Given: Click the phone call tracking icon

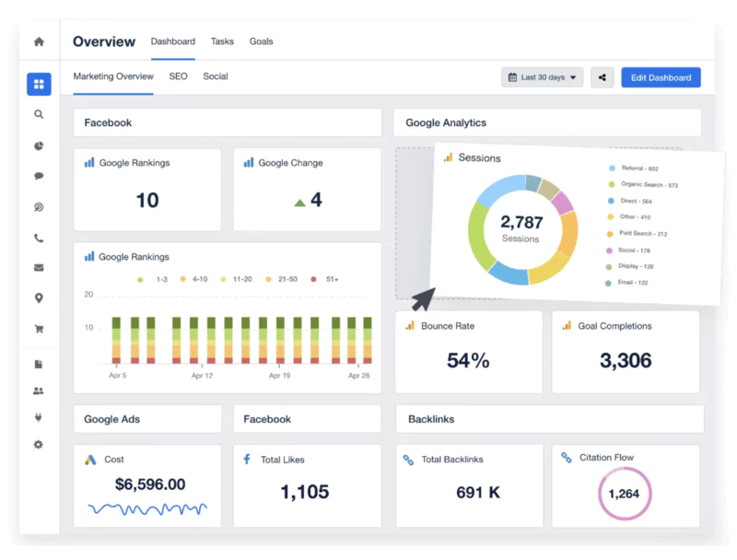Looking at the screenshot, I should click(39, 239).
